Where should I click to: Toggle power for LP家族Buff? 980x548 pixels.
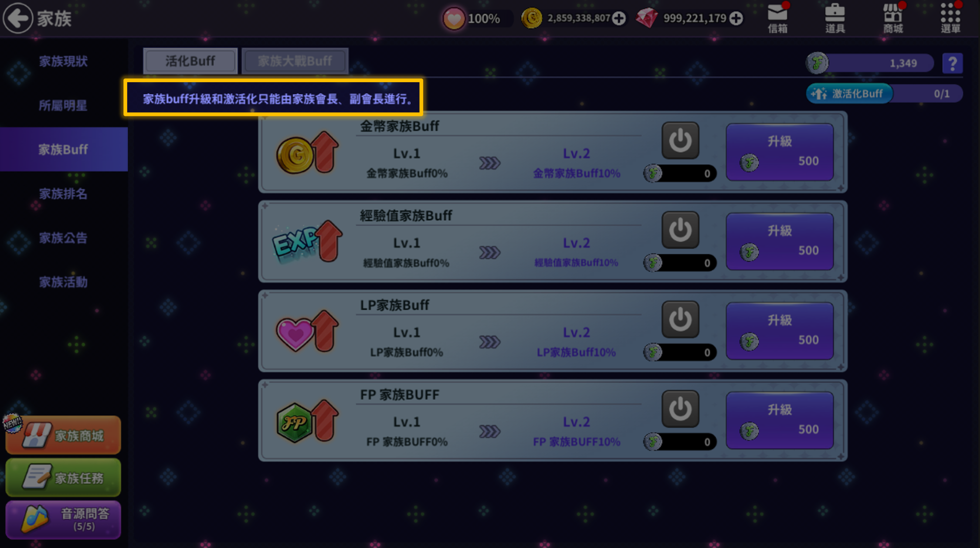(x=680, y=319)
